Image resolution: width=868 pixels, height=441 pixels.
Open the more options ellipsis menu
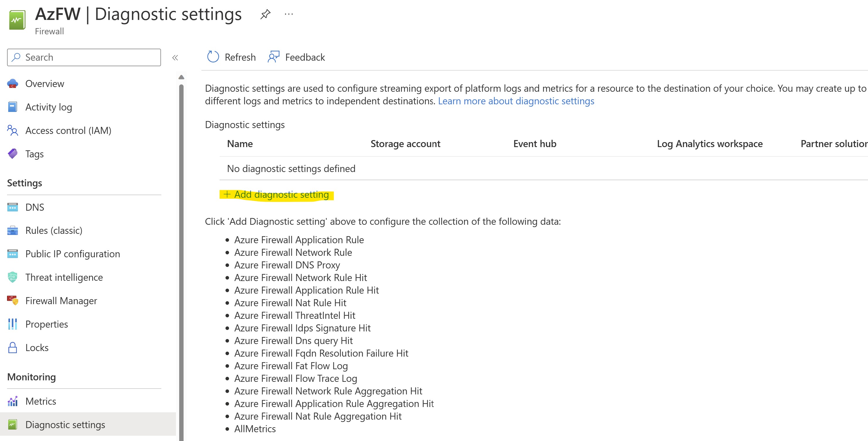coord(289,14)
